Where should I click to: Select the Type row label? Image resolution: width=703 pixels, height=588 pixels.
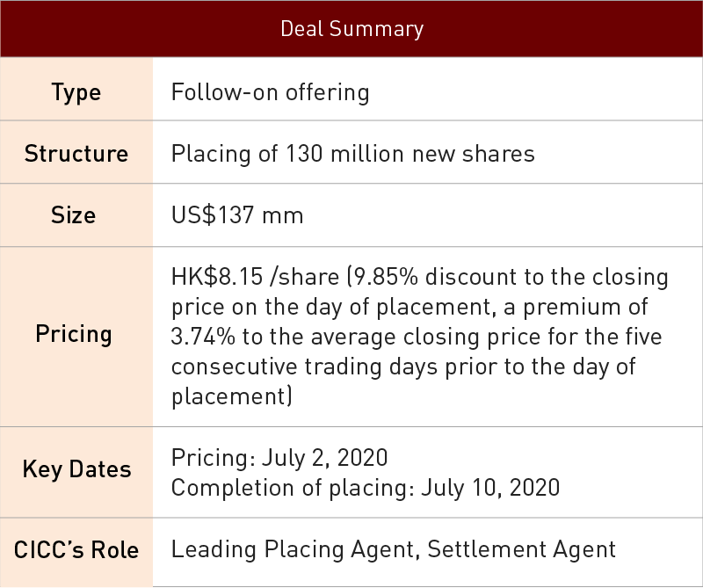pyautogui.click(x=76, y=92)
